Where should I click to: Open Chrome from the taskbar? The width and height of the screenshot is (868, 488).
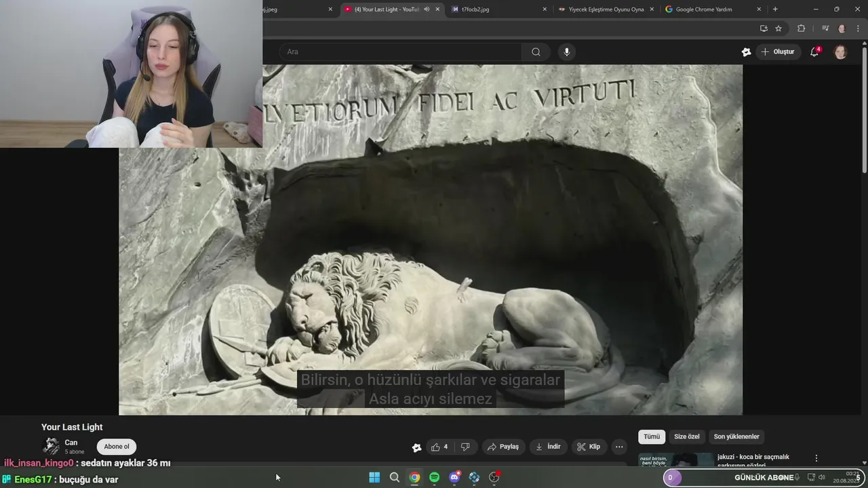click(414, 478)
